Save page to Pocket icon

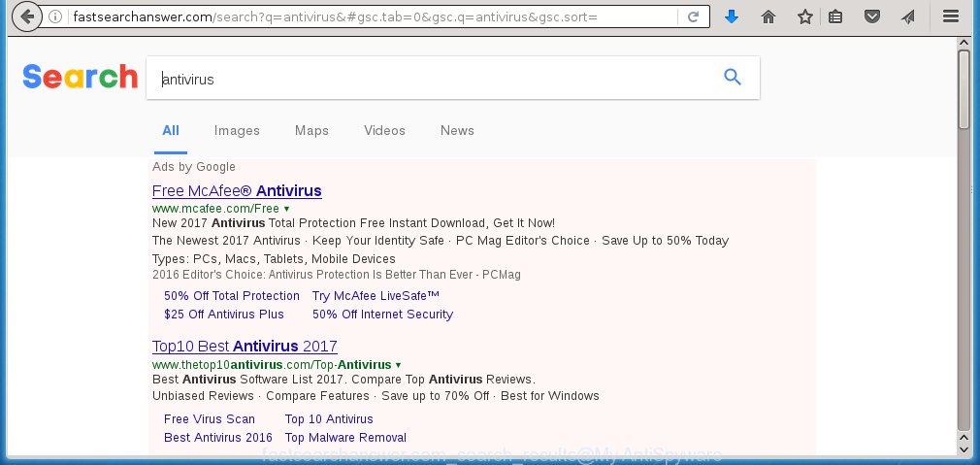click(872, 17)
